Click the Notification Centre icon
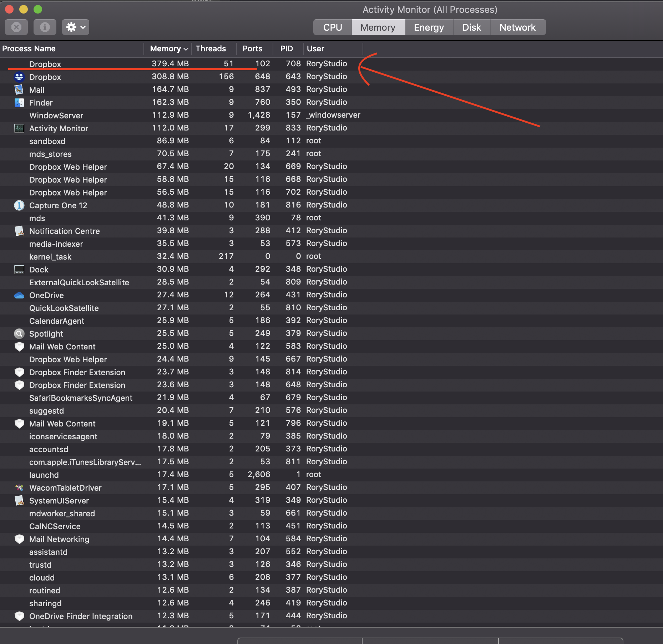The image size is (663, 644). coord(19,231)
